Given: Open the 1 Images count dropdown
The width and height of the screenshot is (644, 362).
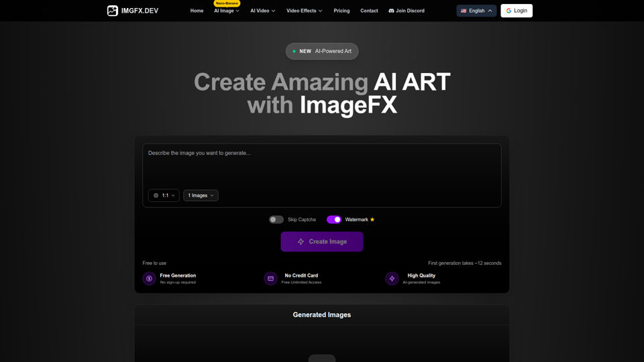Looking at the screenshot, I should point(201,195).
